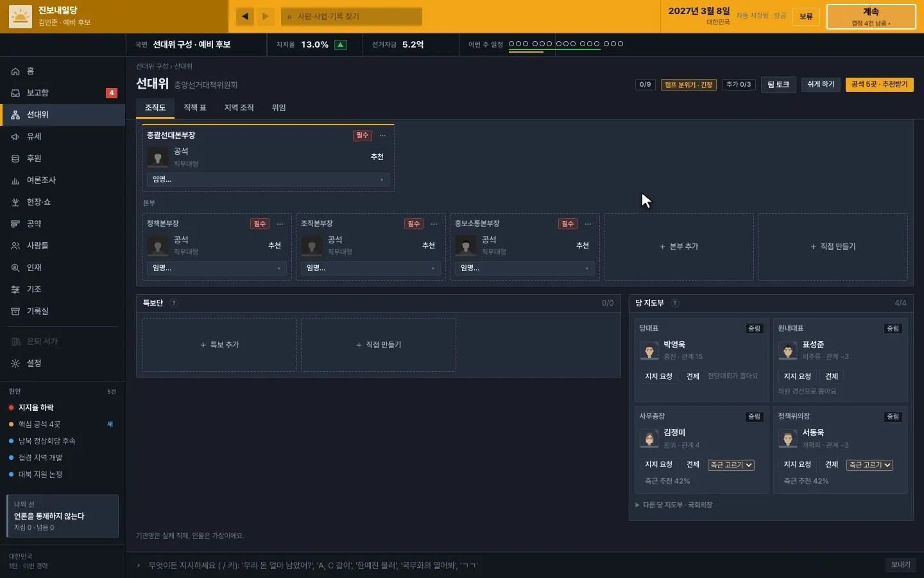Open the 설정 gear icon in the sidebar
Viewport: 924px width, 578px height.
tap(15, 363)
